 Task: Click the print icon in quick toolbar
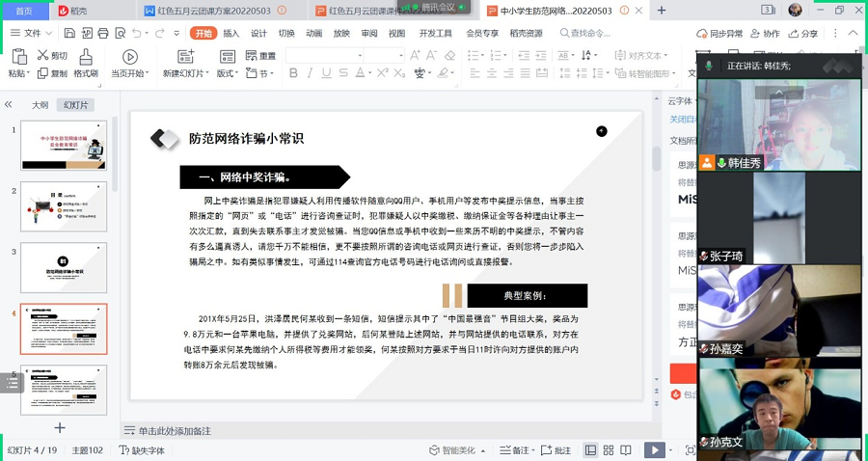click(100, 33)
